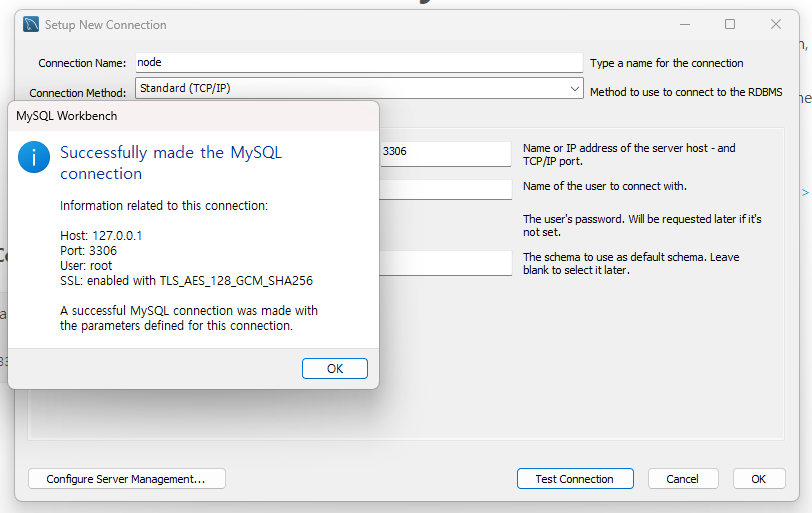Click the port field showing 3306
The image size is (812, 513).
tap(445, 153)
